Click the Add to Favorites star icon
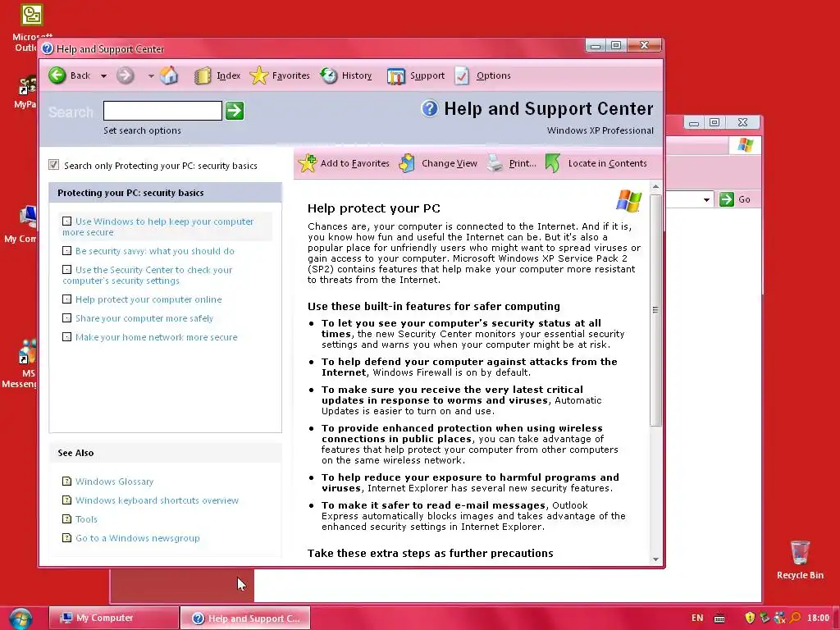The image size is (840, 630). [x=308, y=163]
